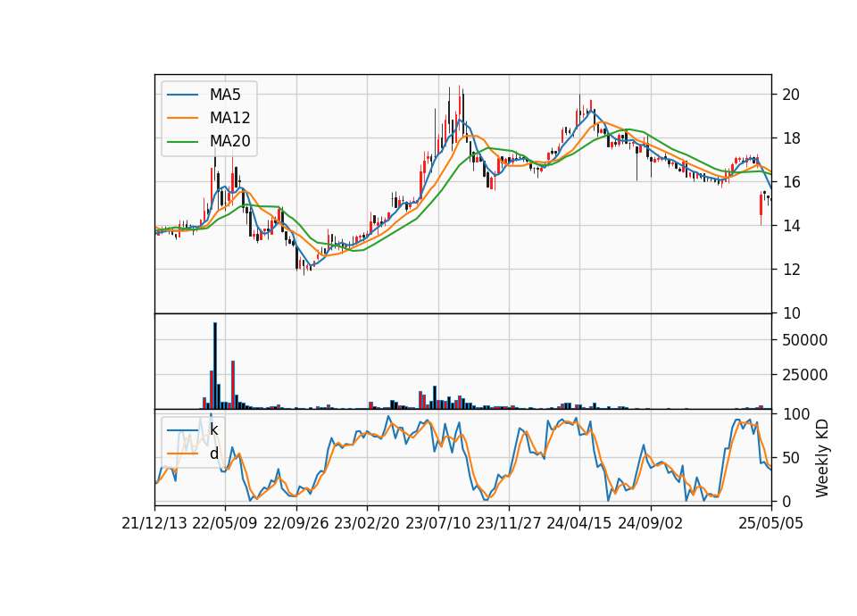Image resolution: width=857 pixels, height=616 pixels.
Task: Click the tallest volume bar above 50000
Action: coord(215,366)
